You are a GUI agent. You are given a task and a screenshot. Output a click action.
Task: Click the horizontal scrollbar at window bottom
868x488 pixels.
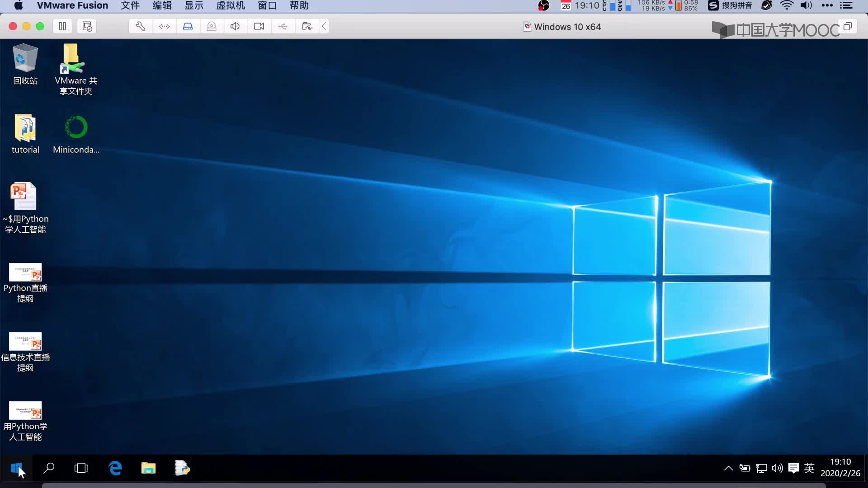tap(434, 486)
